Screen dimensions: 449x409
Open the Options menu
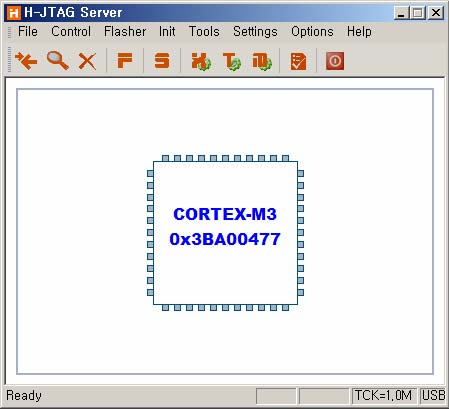coord(312,32)
